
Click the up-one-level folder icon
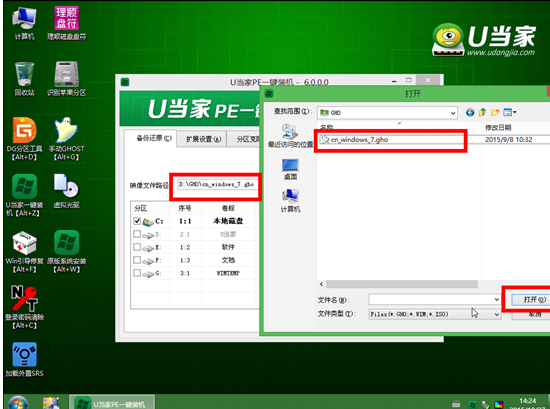tap(482, 112)
